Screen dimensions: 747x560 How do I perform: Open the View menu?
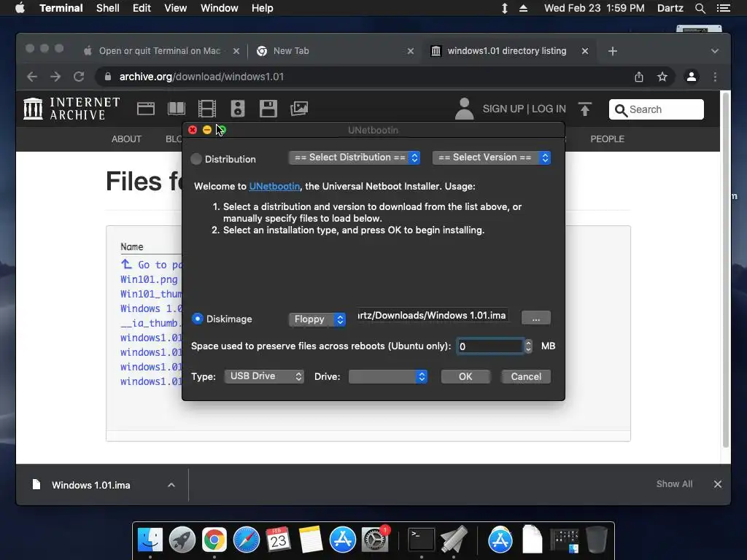point(175,8)
